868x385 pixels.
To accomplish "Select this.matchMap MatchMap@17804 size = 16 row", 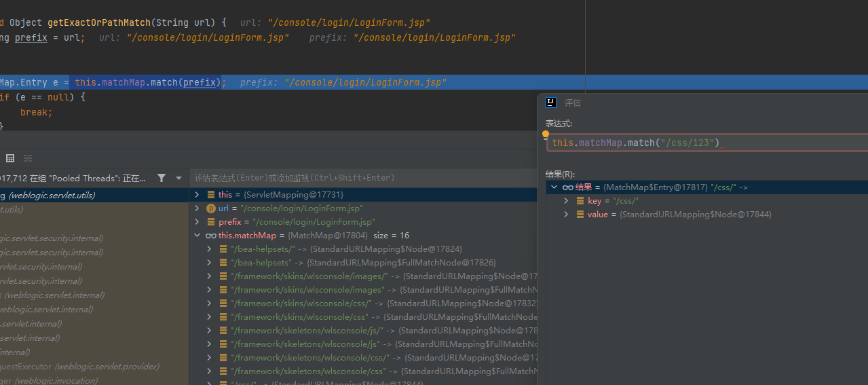I will pos(363,236).
